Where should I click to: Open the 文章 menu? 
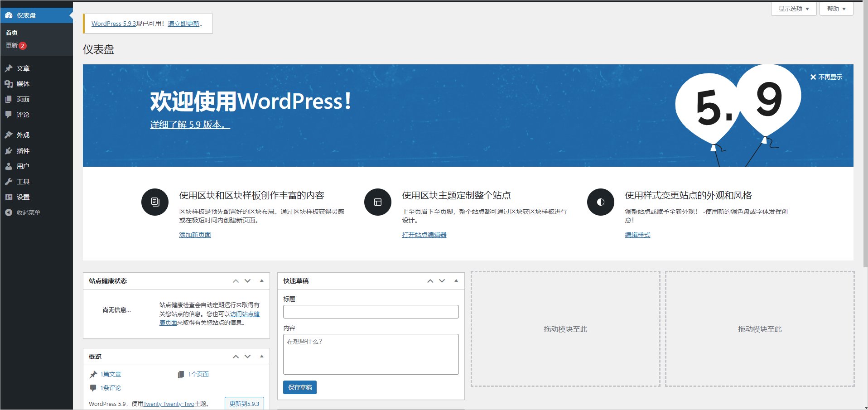[36, 68]
